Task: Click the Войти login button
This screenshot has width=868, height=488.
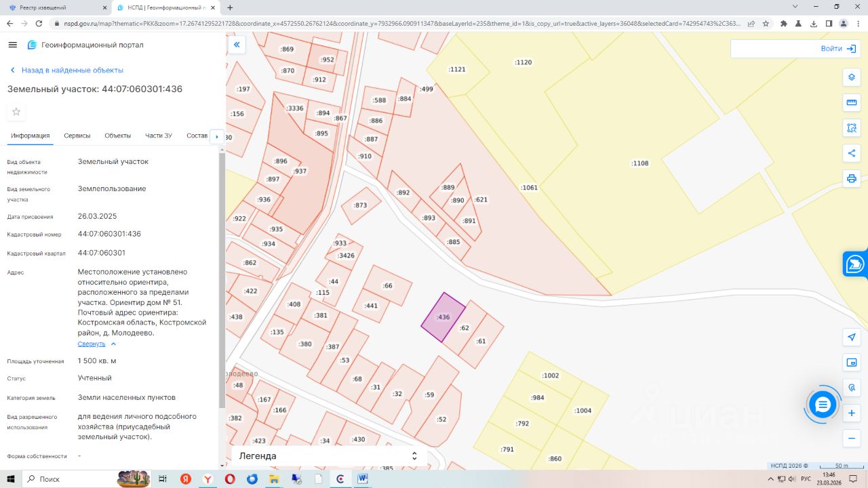Action: (840, 49)
